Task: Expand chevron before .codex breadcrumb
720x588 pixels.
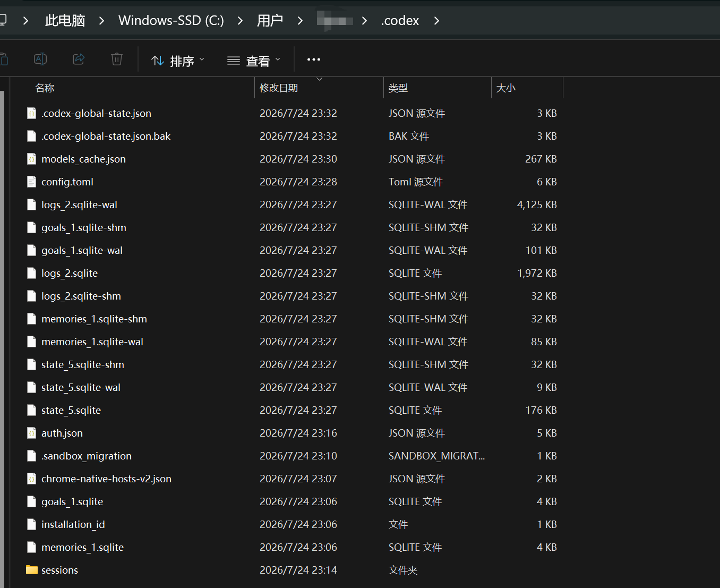Action: [x=364, y=21]
